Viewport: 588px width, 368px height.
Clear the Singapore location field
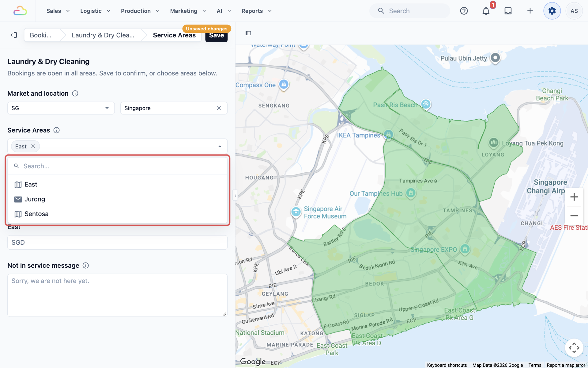pyautogui.click(x=219, y=108)
